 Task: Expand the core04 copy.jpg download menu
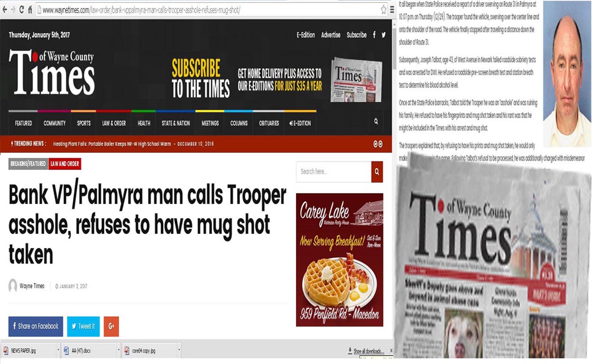(x=179, y=351)
